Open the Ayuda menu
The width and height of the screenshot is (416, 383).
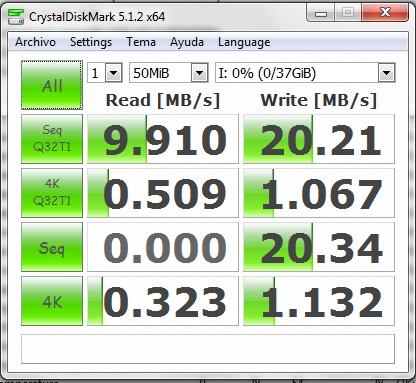coord(187,42)
